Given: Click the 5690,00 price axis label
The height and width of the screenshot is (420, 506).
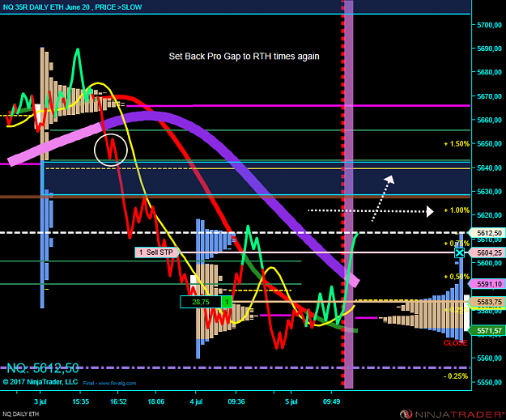Looking at the screenshot, I should coord(489,49).
